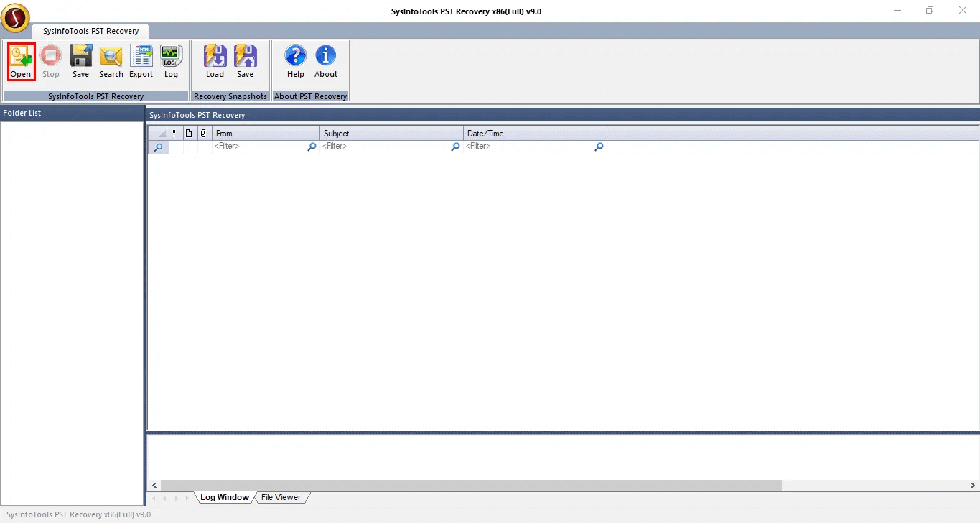Select the SysInfoTools PST Recovery ribbon tab

90,32
